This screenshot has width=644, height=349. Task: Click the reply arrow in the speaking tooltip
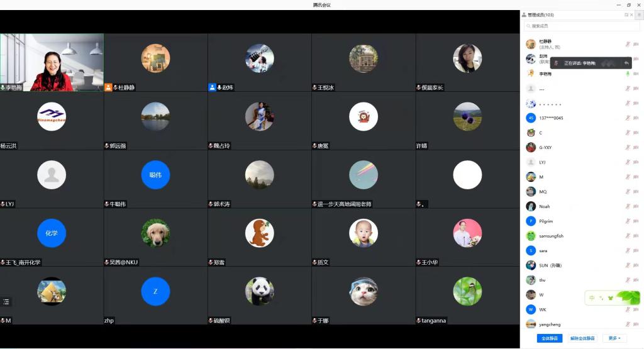(626, 63)
